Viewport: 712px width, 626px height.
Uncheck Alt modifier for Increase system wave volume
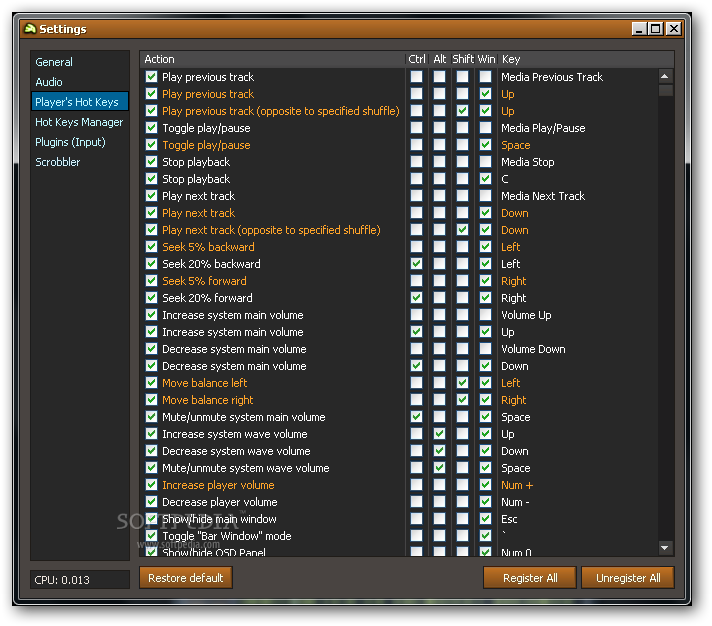point(439,434)
